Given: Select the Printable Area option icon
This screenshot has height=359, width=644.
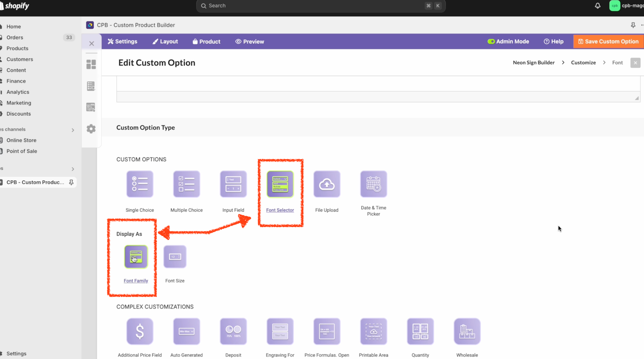Looking at the screenshot, I should 374,331.
